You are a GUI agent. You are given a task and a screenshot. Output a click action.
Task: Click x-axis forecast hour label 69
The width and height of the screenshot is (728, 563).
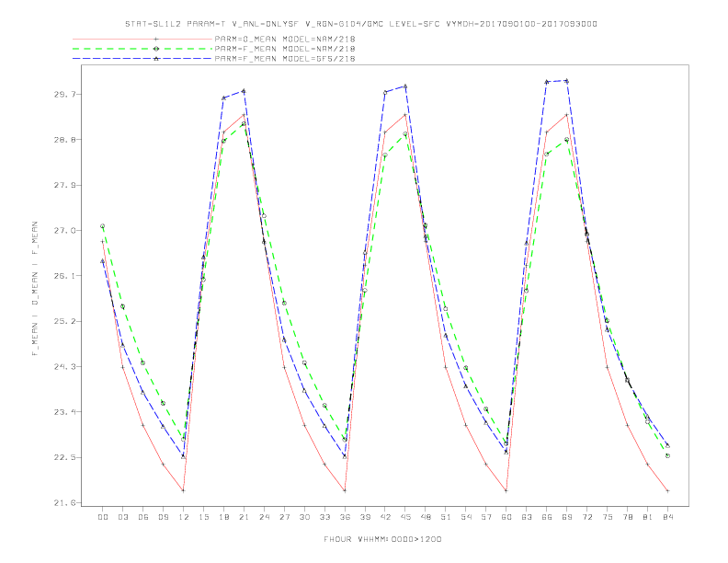click(x=567, y=517)
